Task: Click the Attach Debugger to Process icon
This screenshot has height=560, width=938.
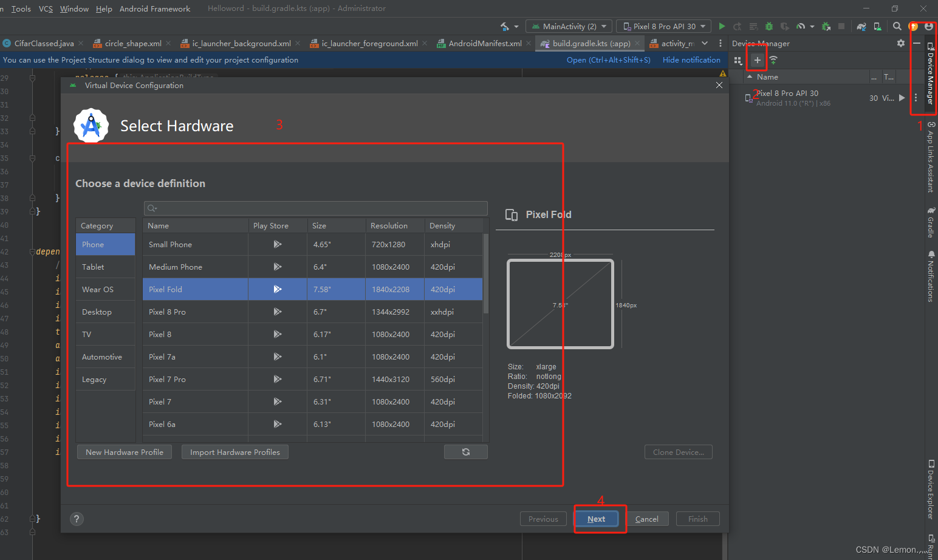Action: point(826,26)
